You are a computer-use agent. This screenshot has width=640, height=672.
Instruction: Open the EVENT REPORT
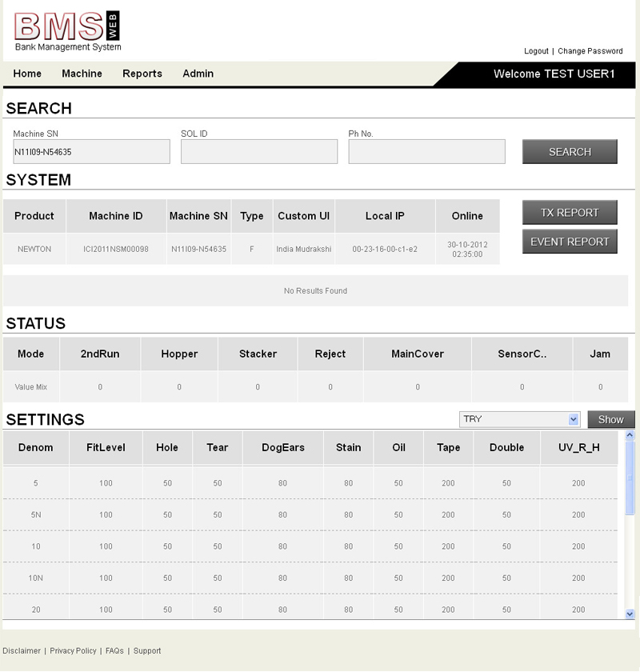(x=570, y=242)
